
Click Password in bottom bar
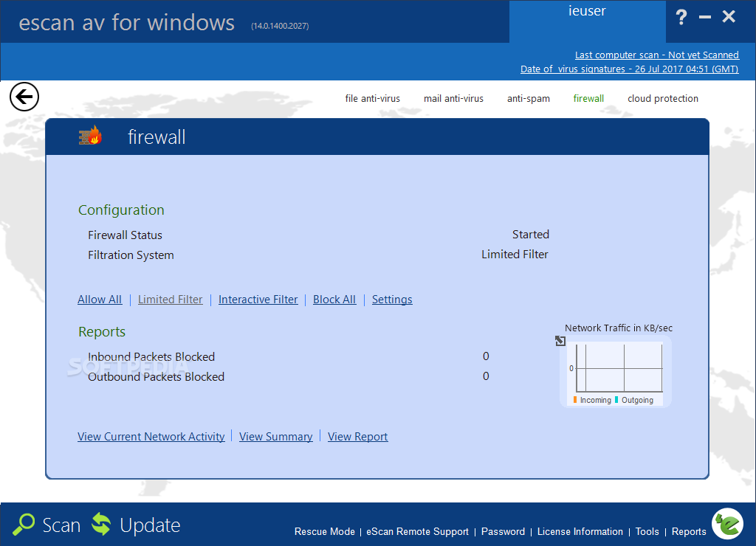503,531
